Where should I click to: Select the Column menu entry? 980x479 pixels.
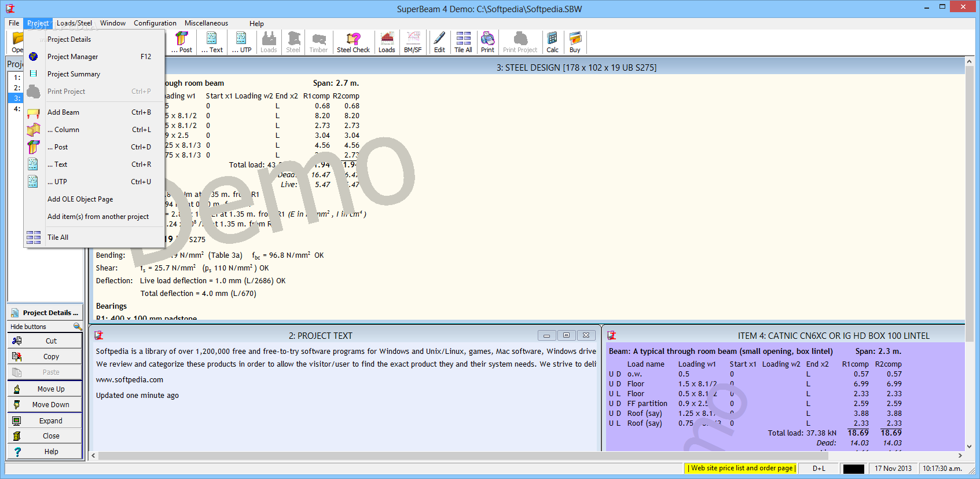pos(94,130)
